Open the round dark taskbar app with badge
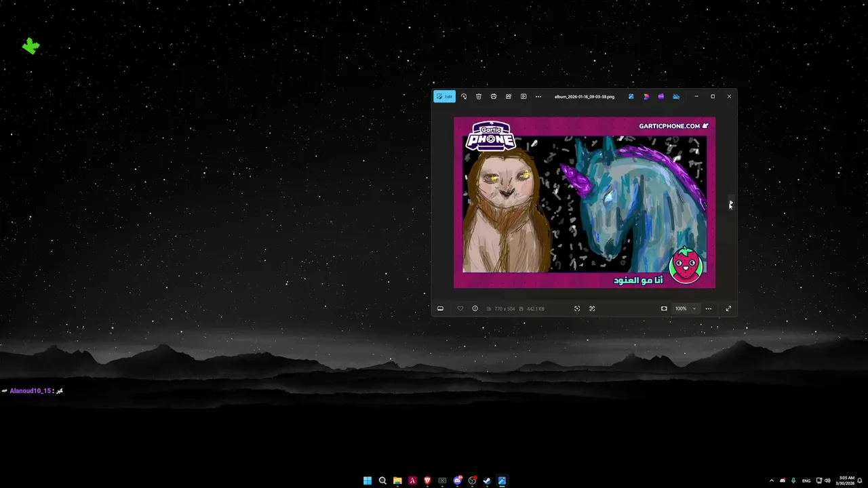Image resolution: width=868 pixels, height=488 pixels. coord(472,481)
